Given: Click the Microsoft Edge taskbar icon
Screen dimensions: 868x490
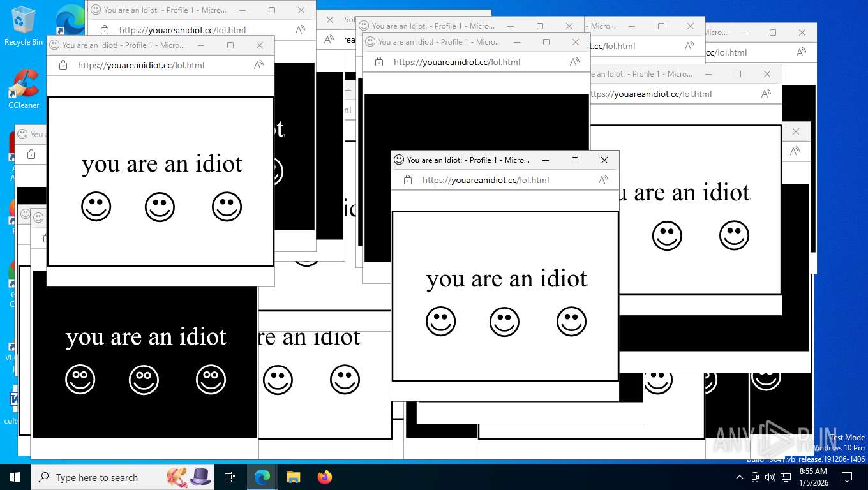Looking at the screenshot, I should [262, 477].
